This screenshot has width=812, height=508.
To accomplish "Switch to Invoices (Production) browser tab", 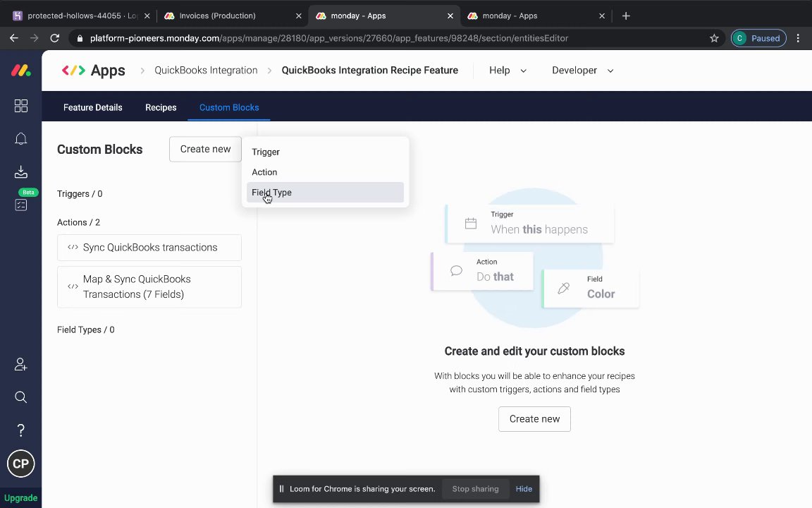I will click(x=232, y=16).
